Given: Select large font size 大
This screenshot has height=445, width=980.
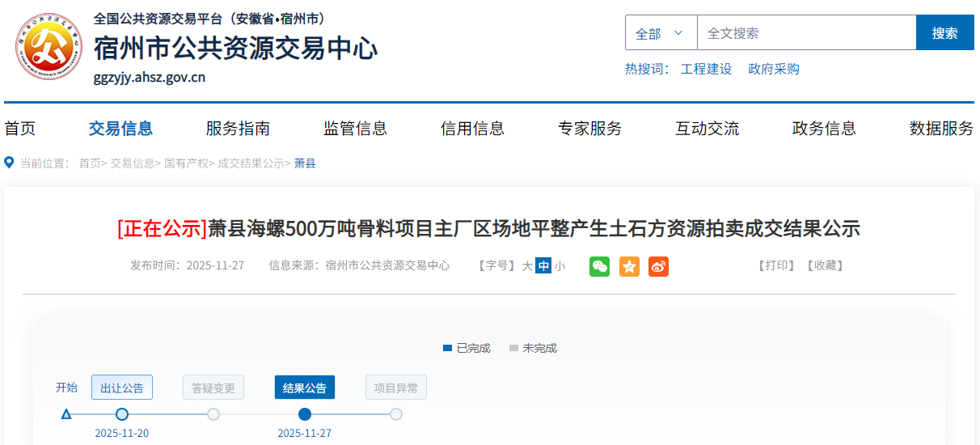Looking at the screenshot, I should 527,265.
